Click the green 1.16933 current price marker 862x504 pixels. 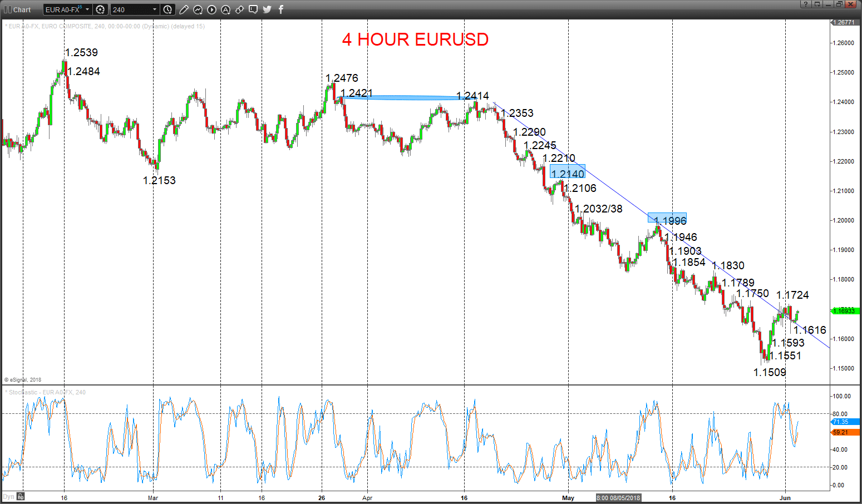click(845, 311)
